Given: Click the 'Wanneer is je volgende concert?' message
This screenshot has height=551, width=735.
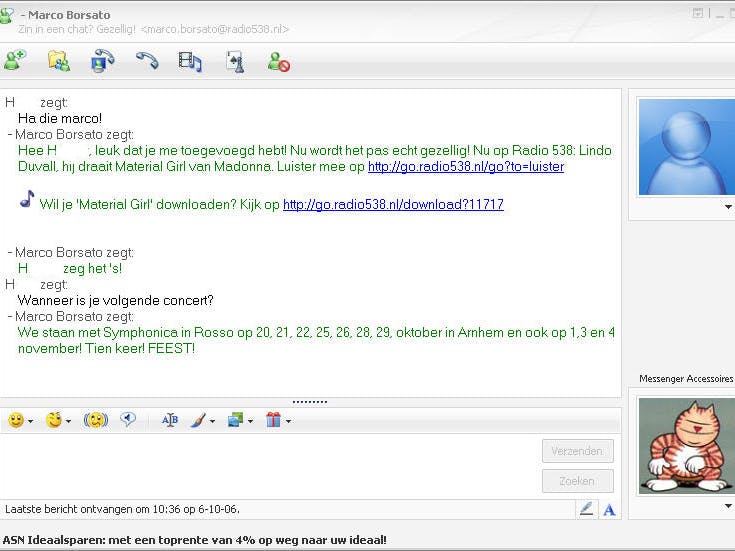Looking at the screenshot, I should [x=115, y=301].
